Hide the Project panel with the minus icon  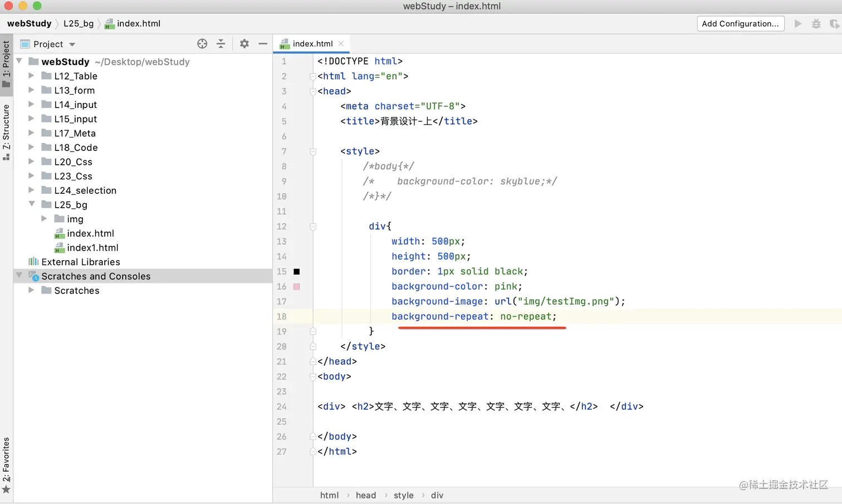pos(263,44)
